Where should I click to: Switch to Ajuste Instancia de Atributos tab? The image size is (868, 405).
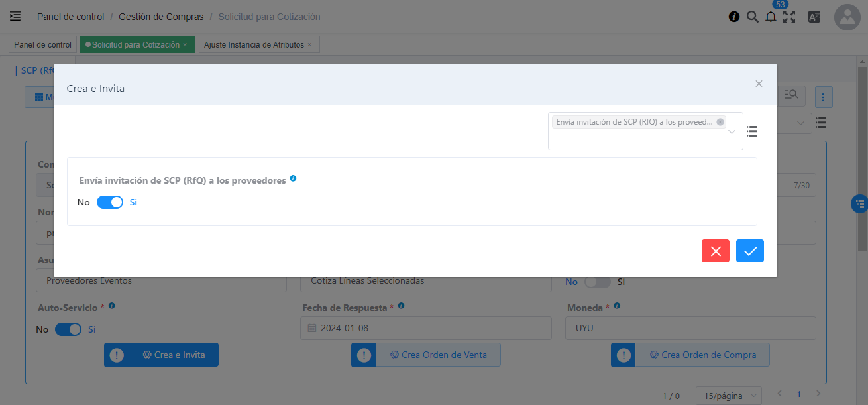click(254, 45)
